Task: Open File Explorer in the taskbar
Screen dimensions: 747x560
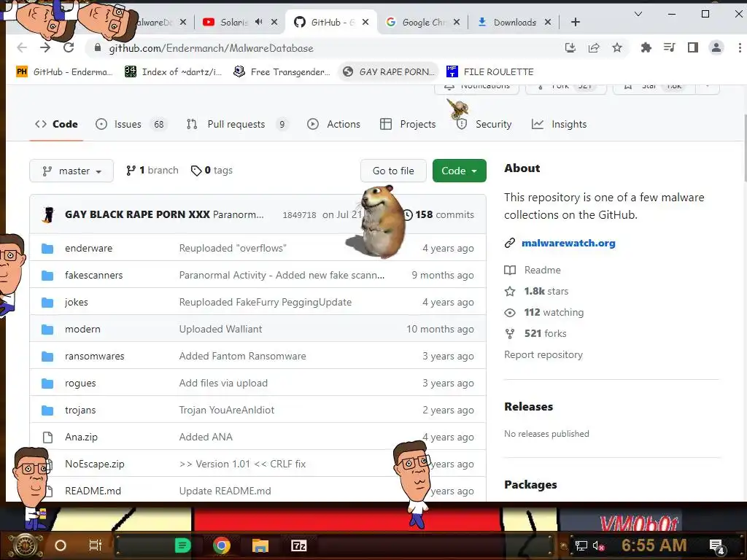Action: click(260, 545)
